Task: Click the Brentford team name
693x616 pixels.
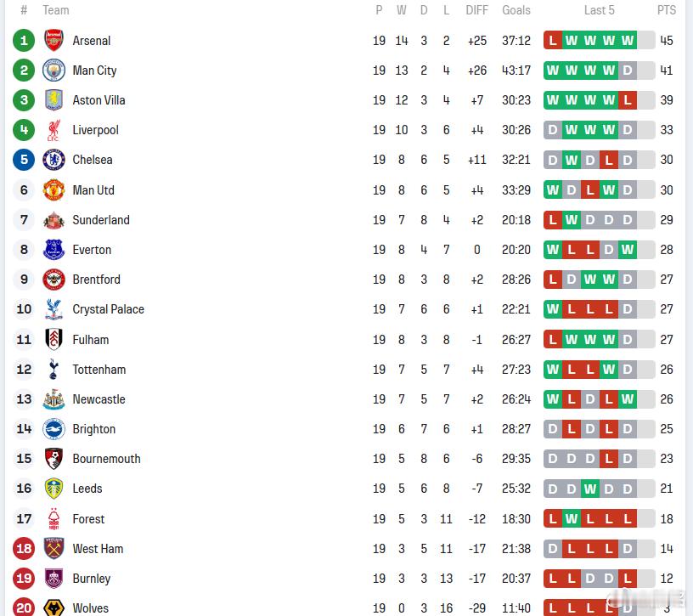Action: tap(96, 280)
